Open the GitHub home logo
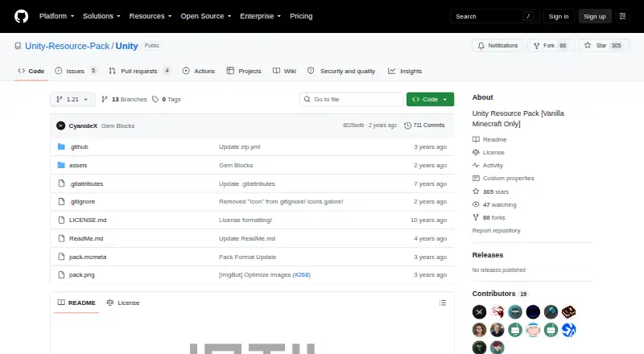 [22, 16]
